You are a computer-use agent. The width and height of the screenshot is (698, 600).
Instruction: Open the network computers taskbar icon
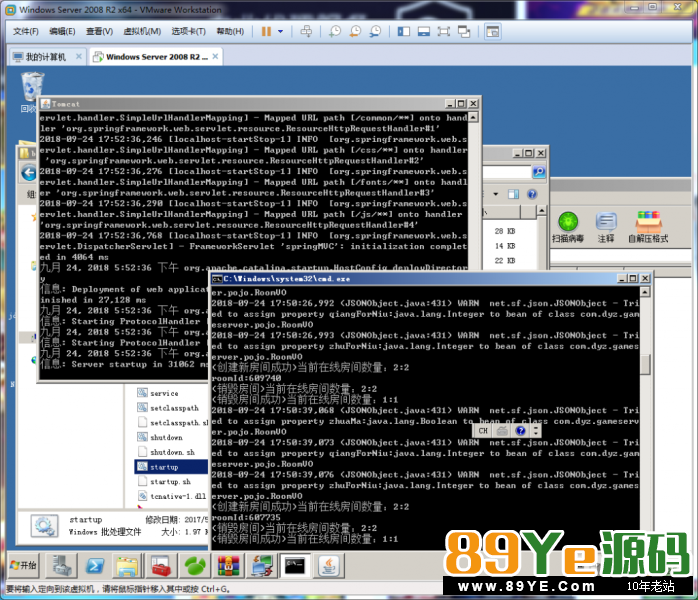(x=261, y=566)
